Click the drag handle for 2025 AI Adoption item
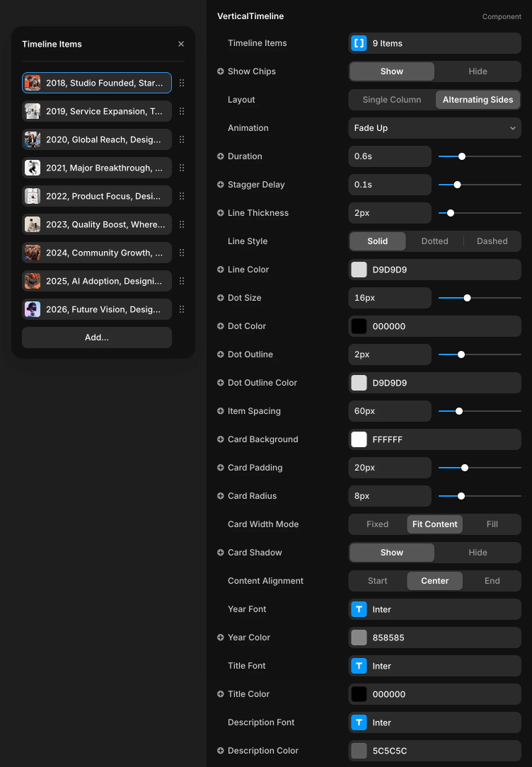 pos(182,281)
